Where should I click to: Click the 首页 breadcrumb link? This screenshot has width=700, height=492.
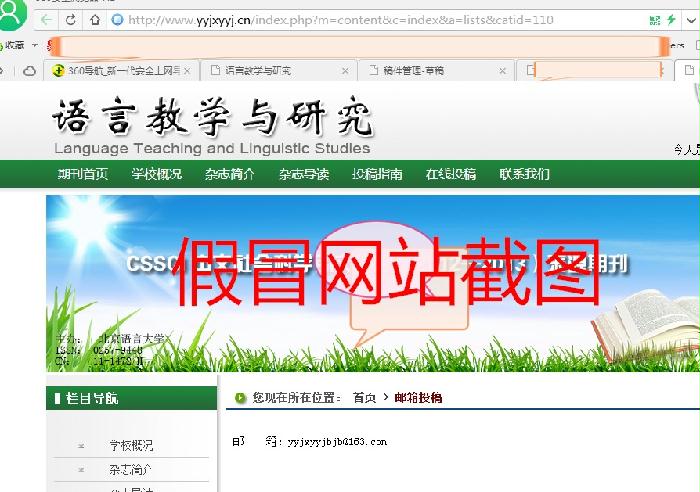coord(364,398)
